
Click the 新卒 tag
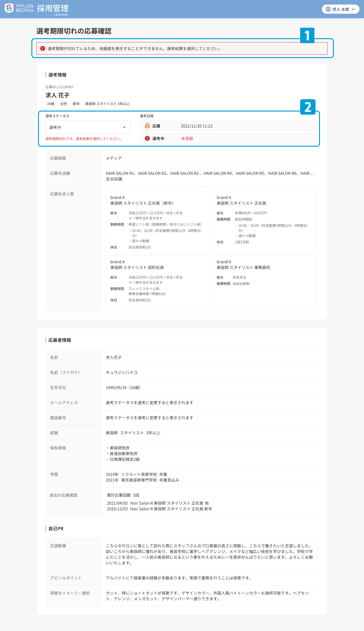[x=76, y=104]
